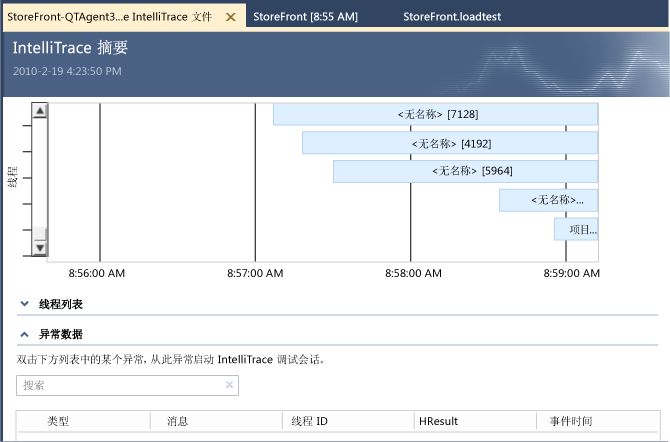Click the 线程列表 section heading

(x=61, y=304)
